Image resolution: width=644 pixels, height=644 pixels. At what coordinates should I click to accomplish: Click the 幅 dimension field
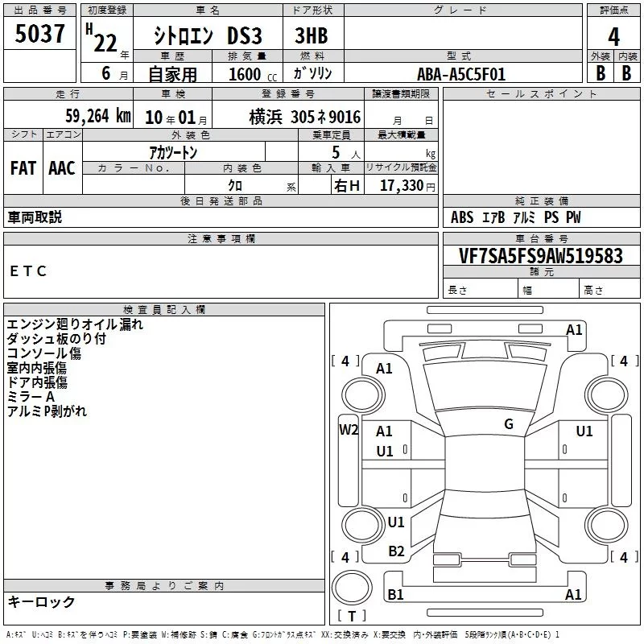point(548,288)
